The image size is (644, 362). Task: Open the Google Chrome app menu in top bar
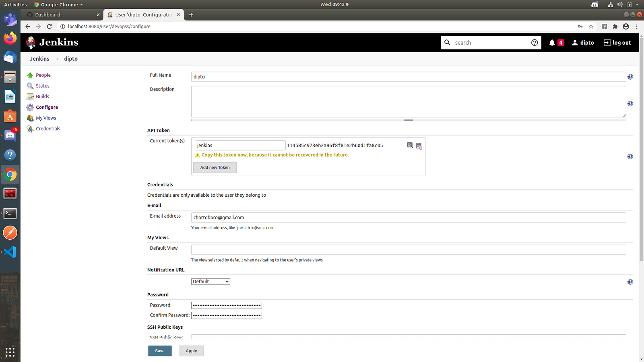click(59, 4)
